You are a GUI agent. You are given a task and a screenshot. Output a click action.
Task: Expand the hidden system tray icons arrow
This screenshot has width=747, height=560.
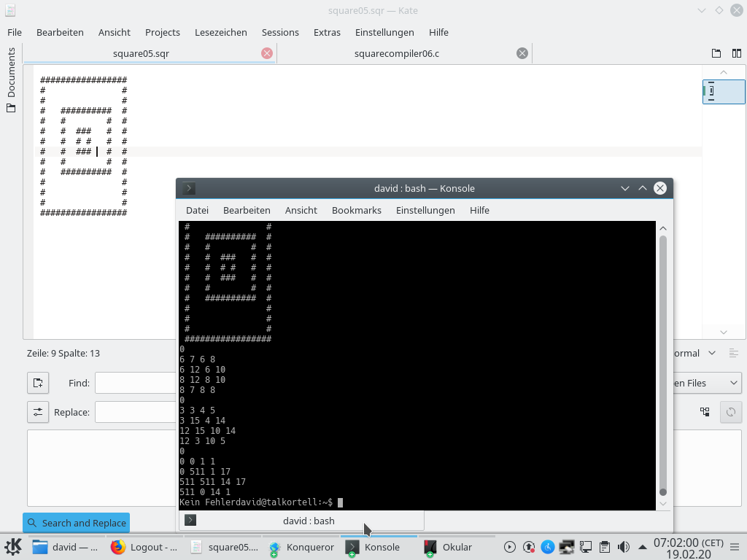(642, 547)
